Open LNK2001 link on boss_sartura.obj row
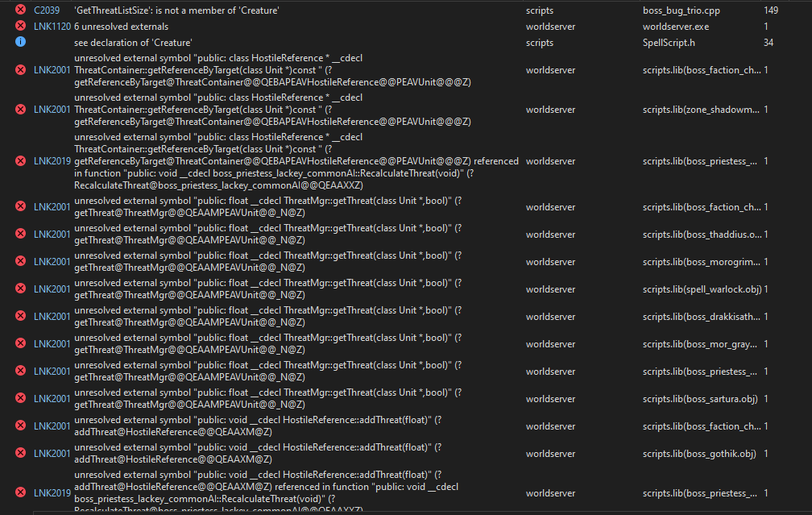This screenshot has width=812, height=515. click(x=52, y=399)
